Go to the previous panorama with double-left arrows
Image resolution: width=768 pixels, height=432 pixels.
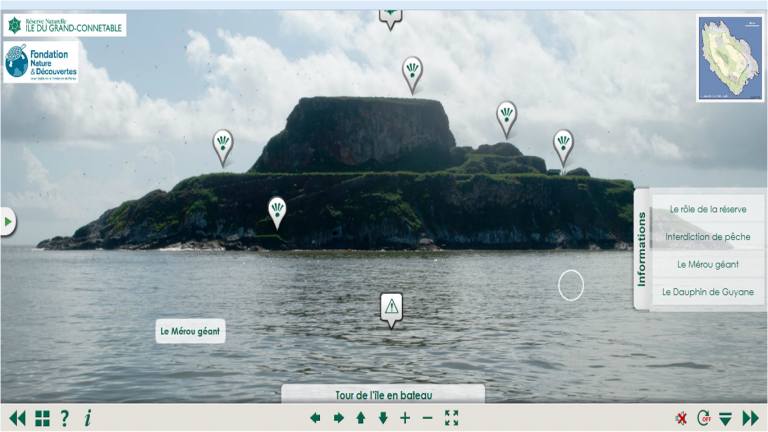[x=17, y=418]
